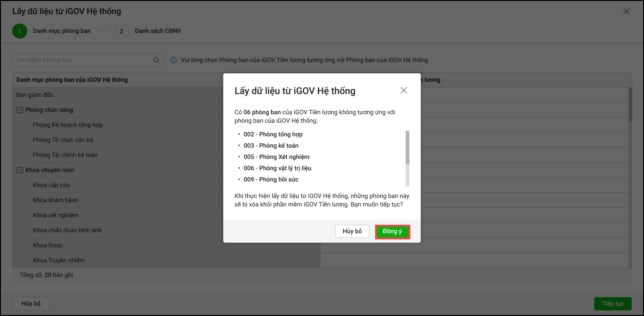Click the main table vertical scrollbar
The width and height of the screenshot is (644, 316).
pos(630,104)
